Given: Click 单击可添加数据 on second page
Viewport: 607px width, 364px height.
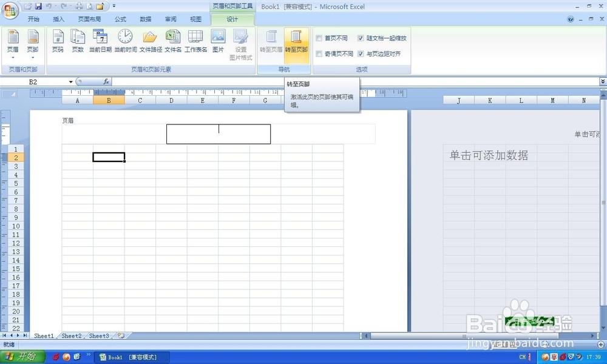Looking at the screenshot, I should point(489,155).
